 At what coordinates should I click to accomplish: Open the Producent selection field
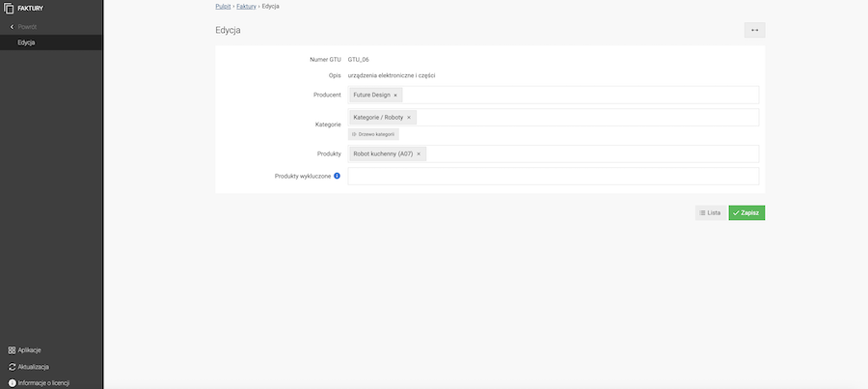pos(579,95)
